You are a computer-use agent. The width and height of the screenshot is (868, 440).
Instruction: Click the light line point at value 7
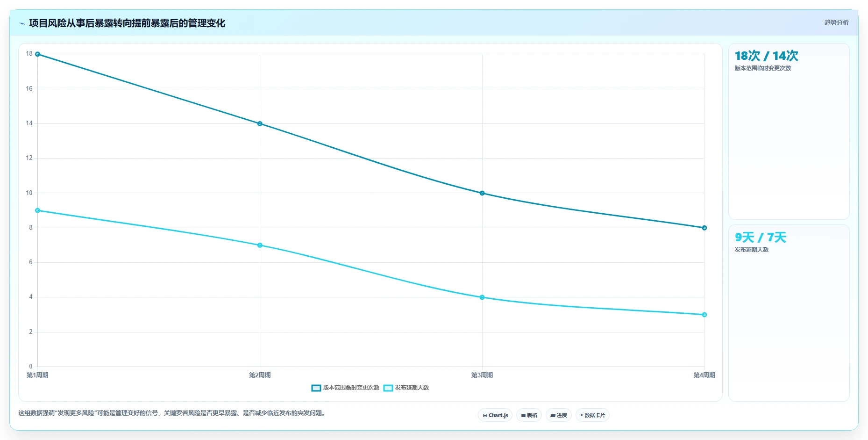tap(260, 245)
